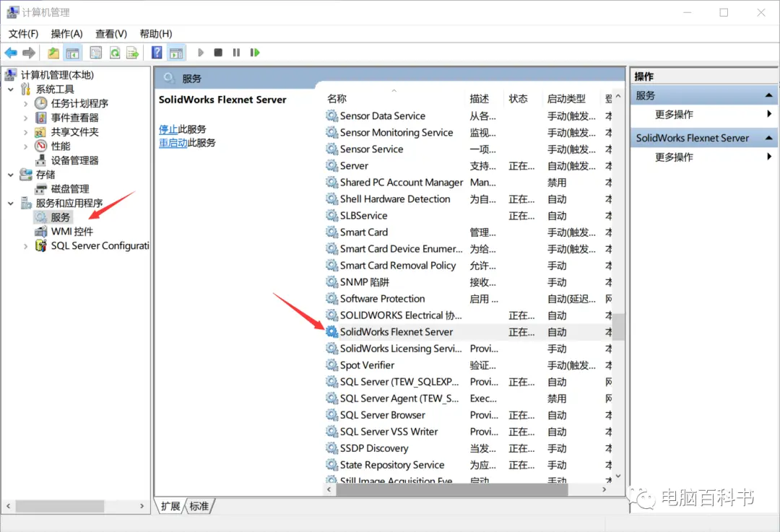Image resolution: width=780 pixels, height=532 pixels.
Task: Click the Refresh toolbar icon
Action: 115,53
